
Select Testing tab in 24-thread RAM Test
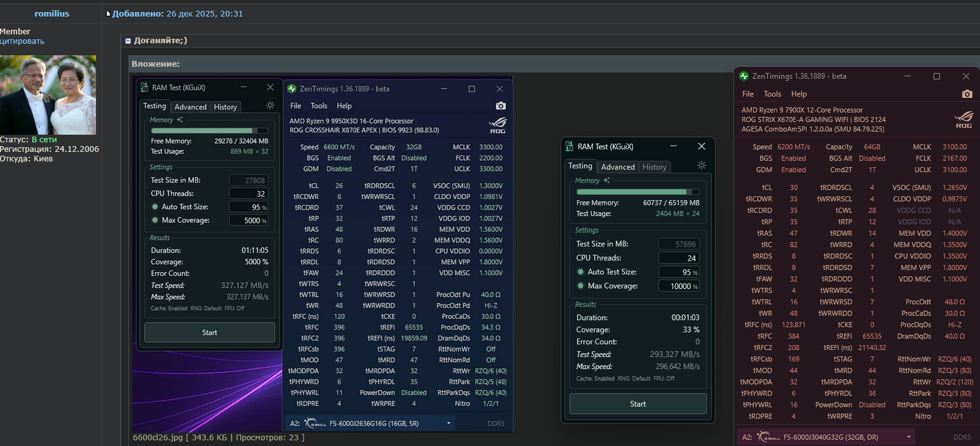pyautogui.click(x=580, y=166)
